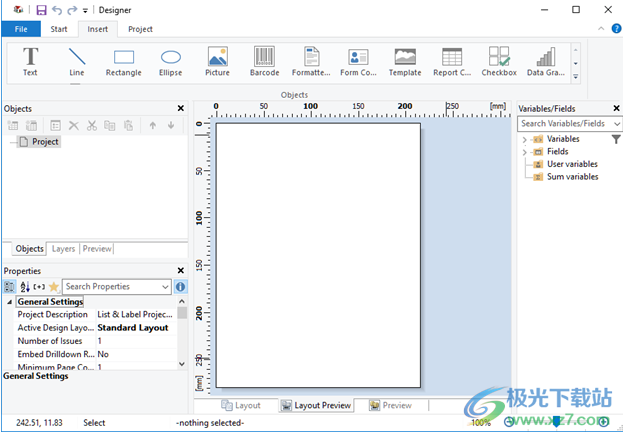Click the Report Container tool
The height and width of the screenshot is (436, 623).
(452, 61)
